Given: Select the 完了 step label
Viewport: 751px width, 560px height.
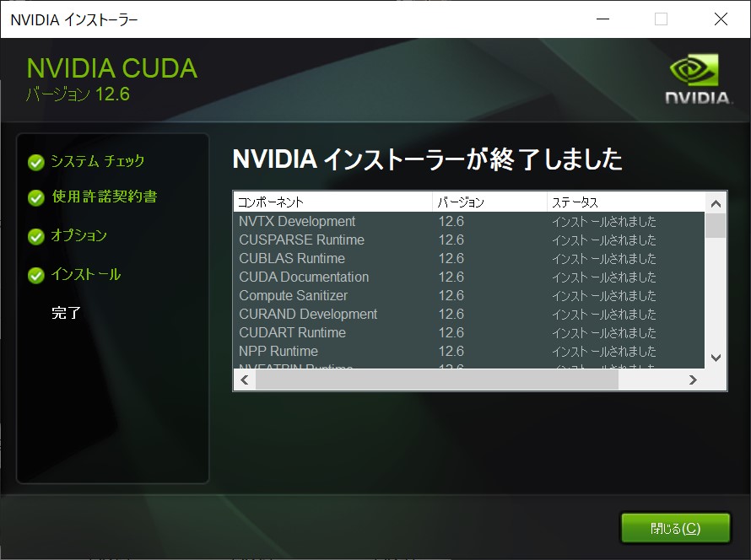Looking at the screenshot, I should [x=66, y=313].
